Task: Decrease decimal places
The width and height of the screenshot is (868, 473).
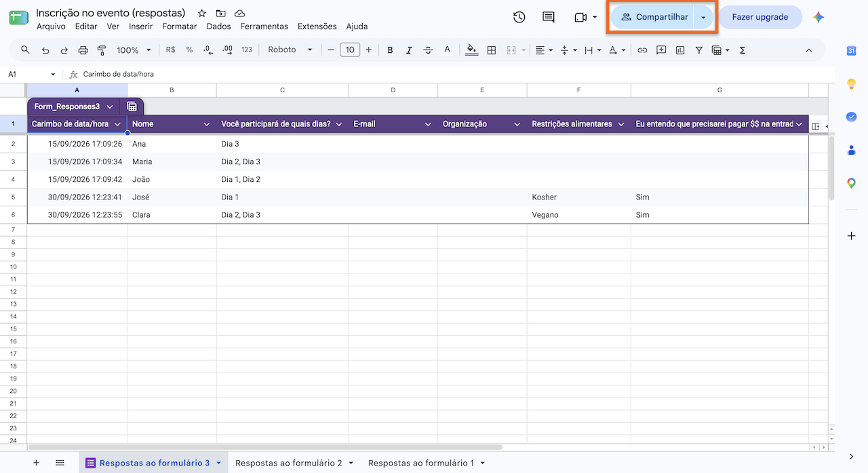Action: point(208,50)
